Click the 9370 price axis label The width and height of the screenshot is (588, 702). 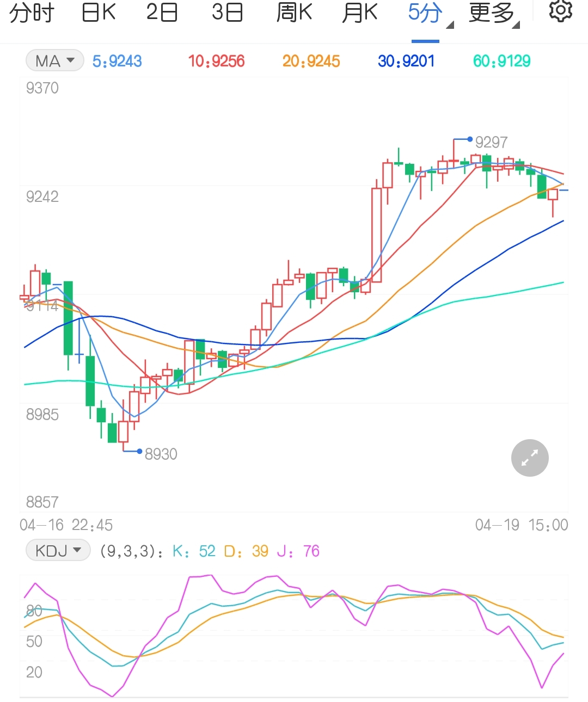tap(42, 88)
